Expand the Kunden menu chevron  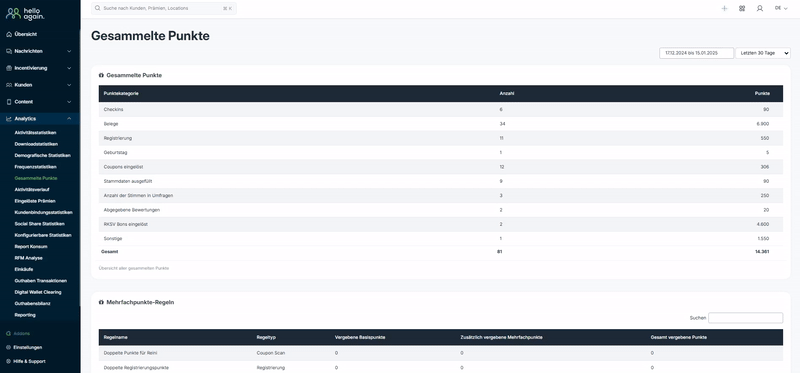click(x=69, y=85)
